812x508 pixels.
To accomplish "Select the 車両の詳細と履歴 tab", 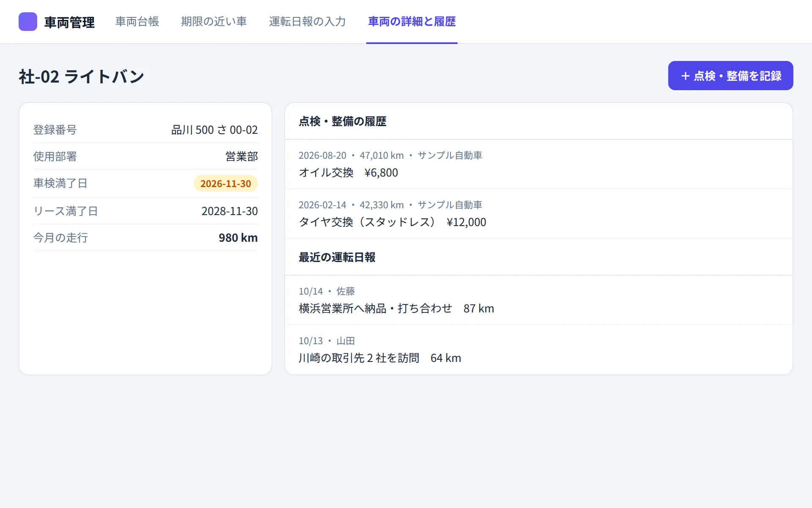I will click(x=412, y=22).
